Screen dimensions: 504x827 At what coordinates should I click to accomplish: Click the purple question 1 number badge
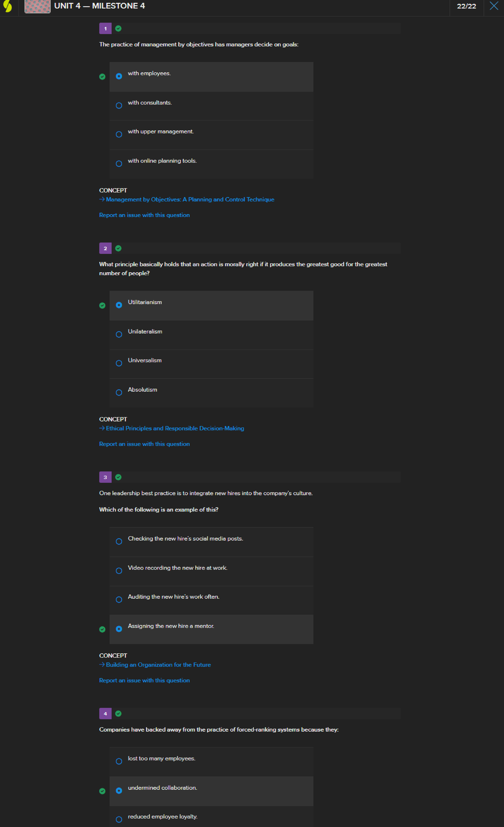[105, 29]
